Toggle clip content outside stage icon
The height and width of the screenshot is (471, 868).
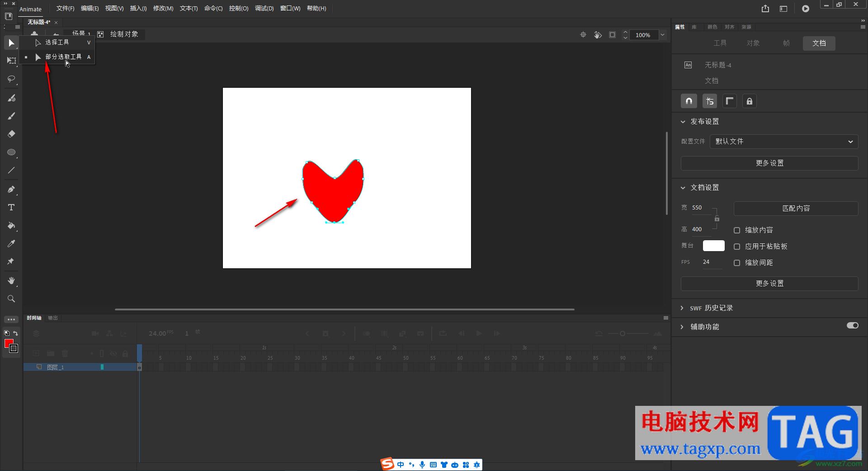pyautogui.click(x=612, y=35)
